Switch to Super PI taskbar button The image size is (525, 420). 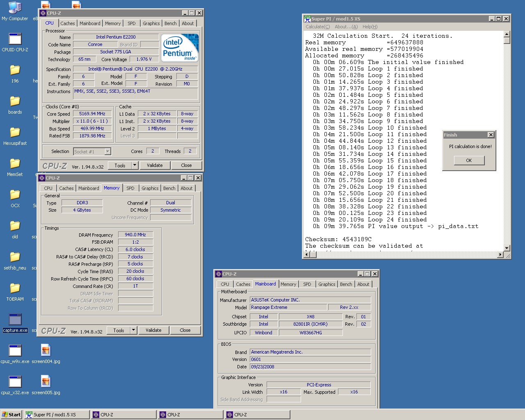pyautogui.click(x=57, y=415)
